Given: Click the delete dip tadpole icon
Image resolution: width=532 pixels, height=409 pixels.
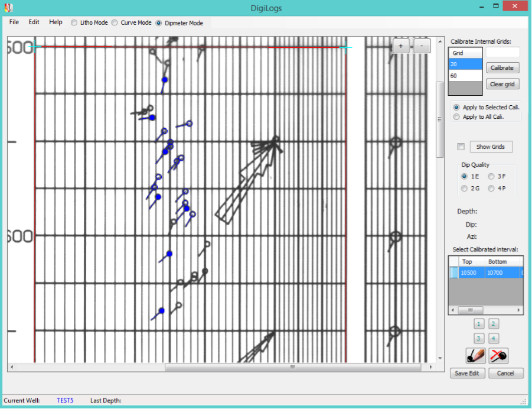Looking at the screenshot, I should click(499, 355).
